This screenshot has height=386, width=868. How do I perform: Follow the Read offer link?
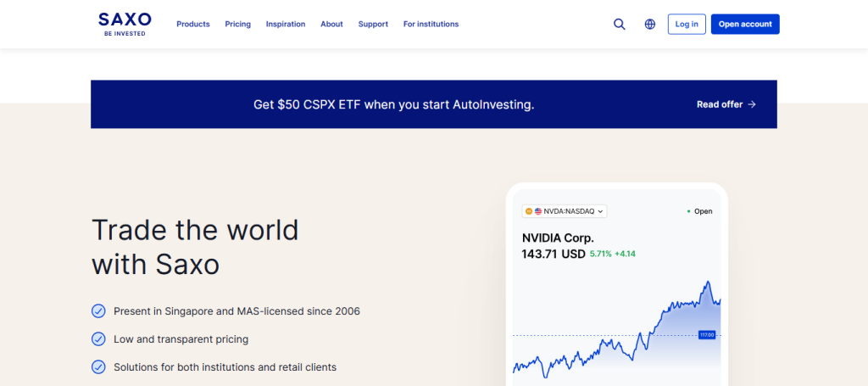(x=726, y=104)
